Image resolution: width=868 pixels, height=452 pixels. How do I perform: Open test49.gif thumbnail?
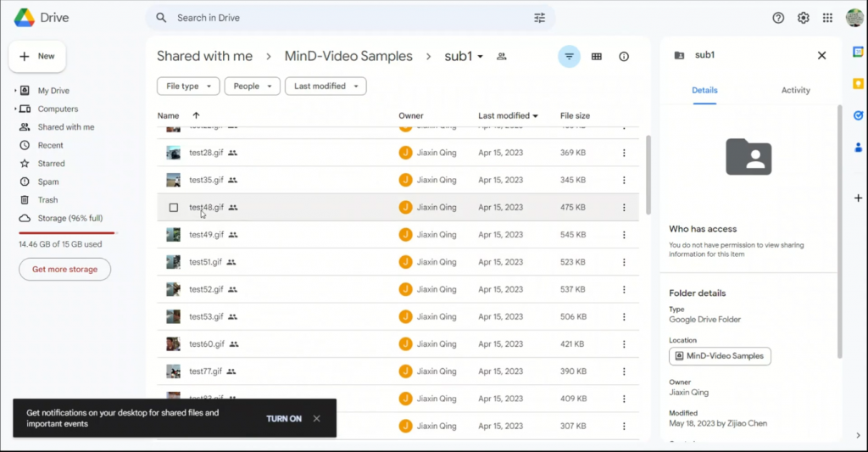point(173,235)
